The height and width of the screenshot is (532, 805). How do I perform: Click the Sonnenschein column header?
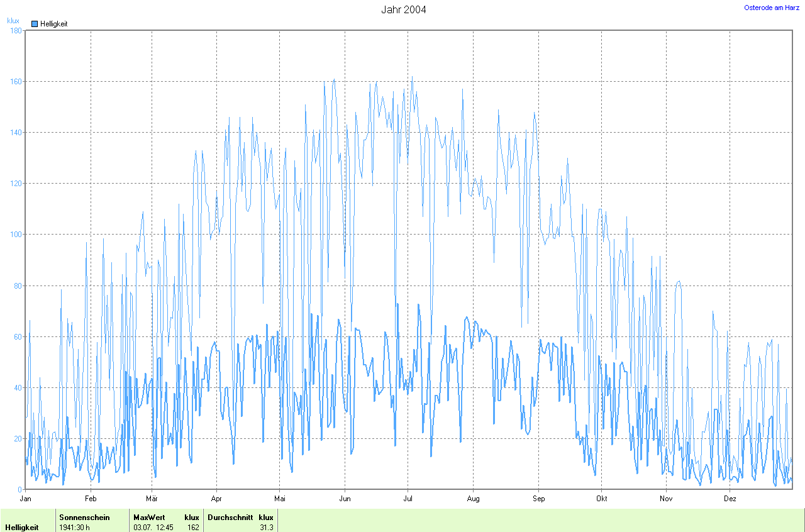tap(84, 518)
